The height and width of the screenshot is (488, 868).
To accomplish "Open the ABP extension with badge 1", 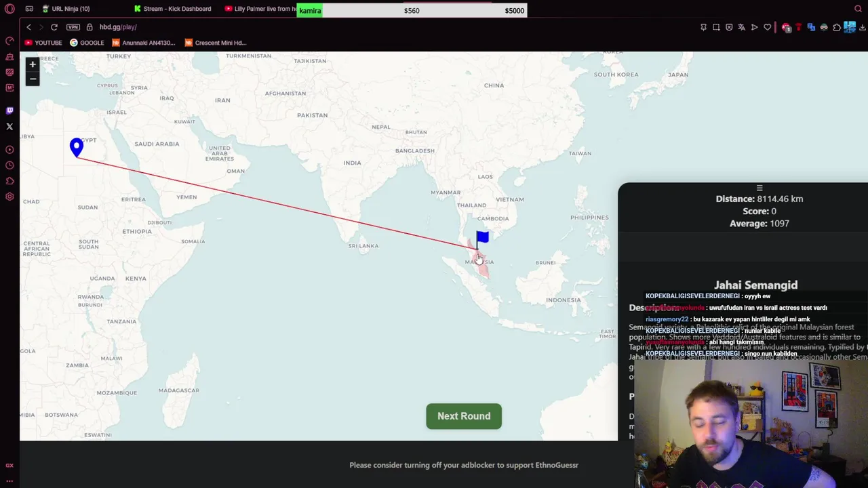I will pyautogui.click(x=786, y=27).
